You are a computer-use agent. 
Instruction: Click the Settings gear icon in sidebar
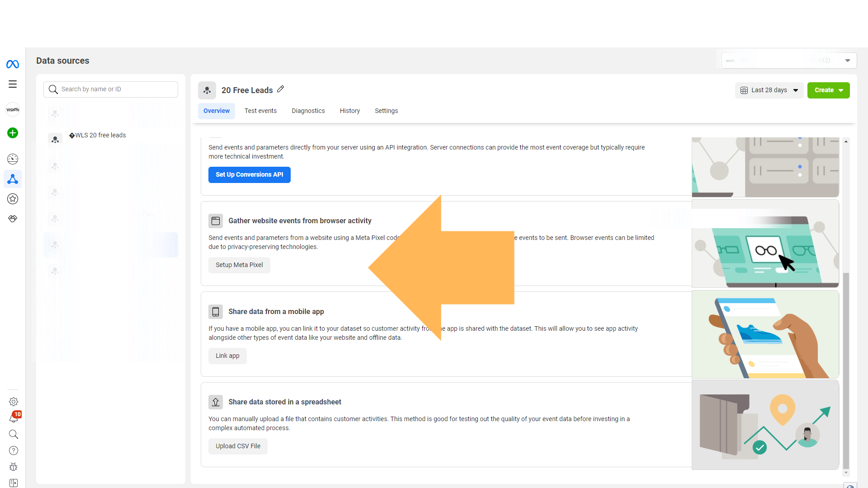tap(13, 402)
